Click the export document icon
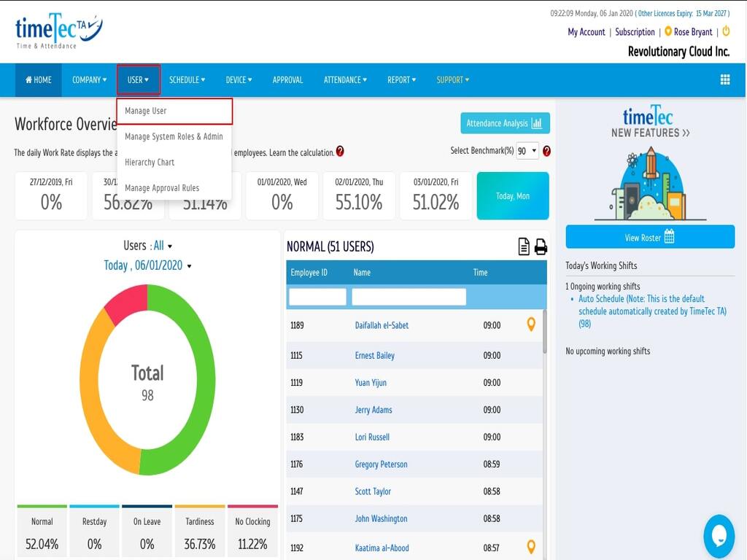This screenshot has height=560, width=747. 524,247
